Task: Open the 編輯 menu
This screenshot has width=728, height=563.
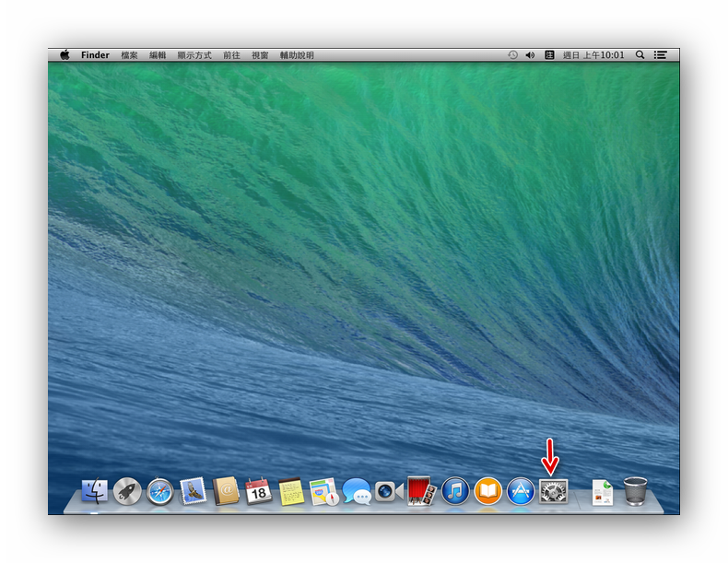Action: point(158,55)
